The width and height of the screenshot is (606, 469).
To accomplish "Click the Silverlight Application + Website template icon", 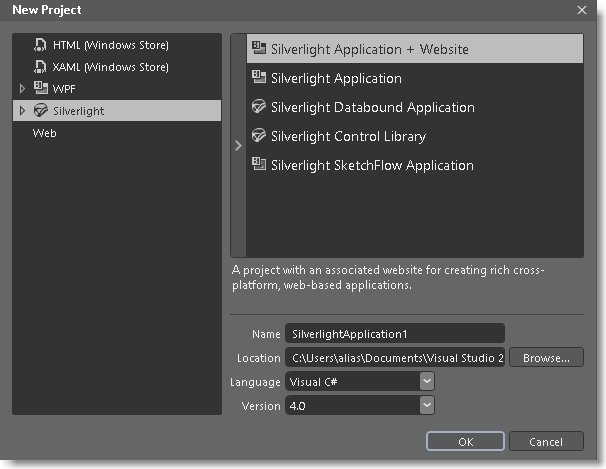I will pos(259,48).
